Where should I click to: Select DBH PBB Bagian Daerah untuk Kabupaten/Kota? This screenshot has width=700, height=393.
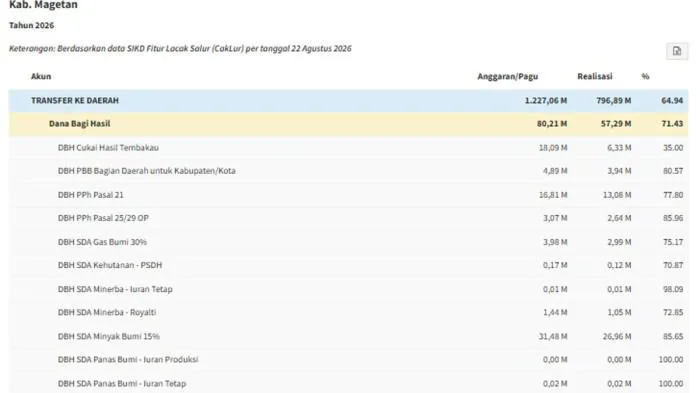(x=348, y=171)
